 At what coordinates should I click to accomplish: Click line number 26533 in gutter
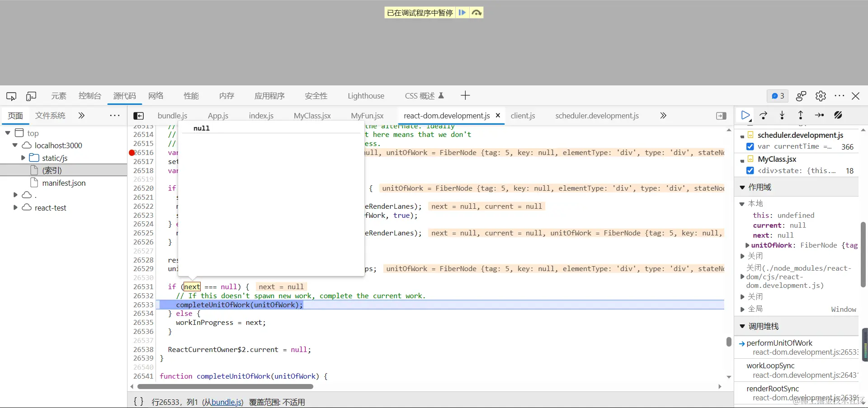coord(143,305)
